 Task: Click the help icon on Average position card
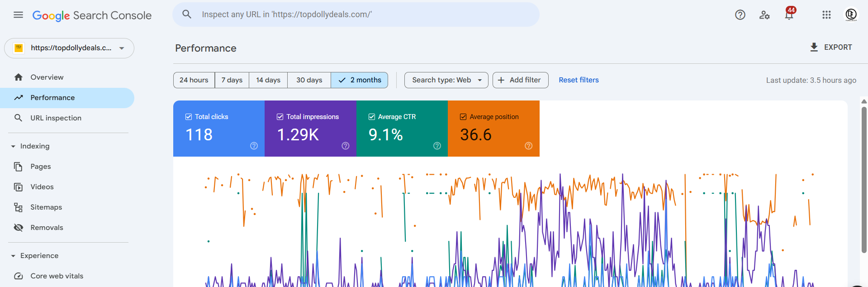[x=528, y=146]
